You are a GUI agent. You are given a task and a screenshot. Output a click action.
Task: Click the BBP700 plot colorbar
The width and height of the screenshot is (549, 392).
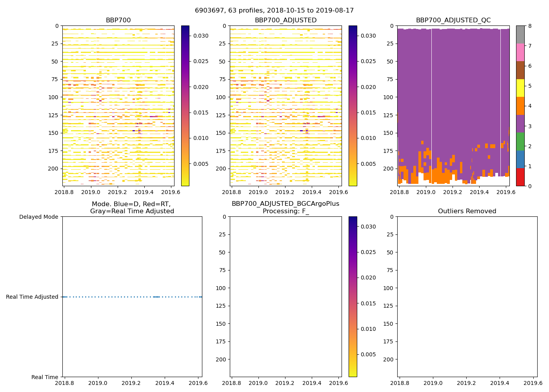185,106
